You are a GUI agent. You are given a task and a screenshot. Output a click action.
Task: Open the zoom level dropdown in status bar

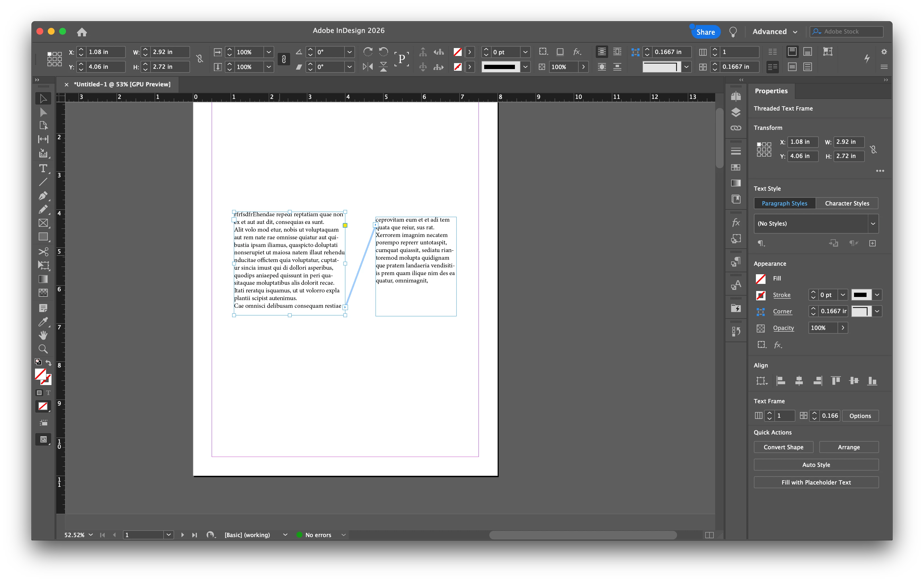point(91,535)
